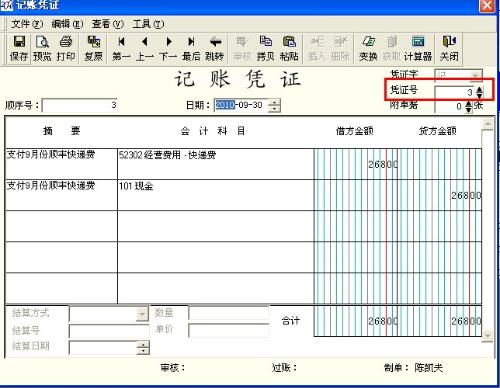This screenshot has width=500, height=388.
Task: Click the 凭证号 number field
Action: click(455, 92)
